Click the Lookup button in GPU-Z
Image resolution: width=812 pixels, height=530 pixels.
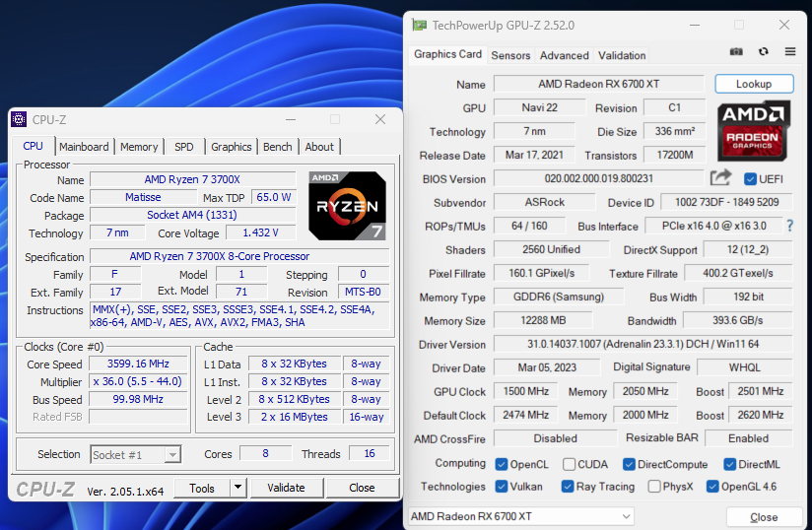pyautogui.click(x=754, y=84)
